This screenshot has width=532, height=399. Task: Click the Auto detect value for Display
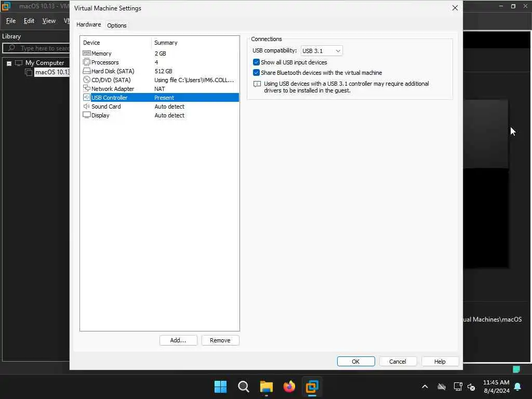pyautogui.click(x=169, y=115)
